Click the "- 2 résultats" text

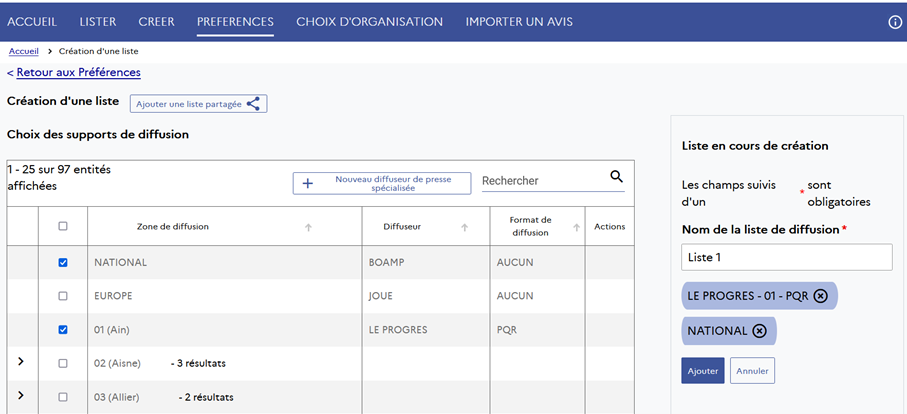206,397
